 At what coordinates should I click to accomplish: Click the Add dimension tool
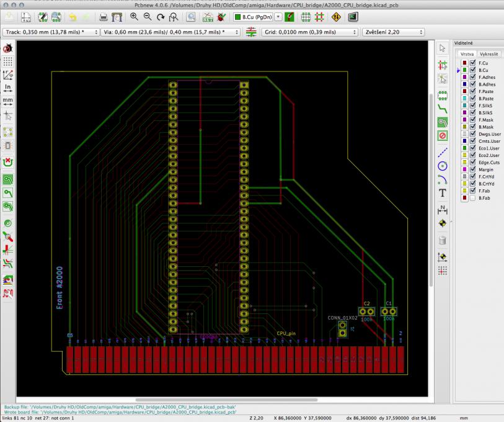point(443,209)
